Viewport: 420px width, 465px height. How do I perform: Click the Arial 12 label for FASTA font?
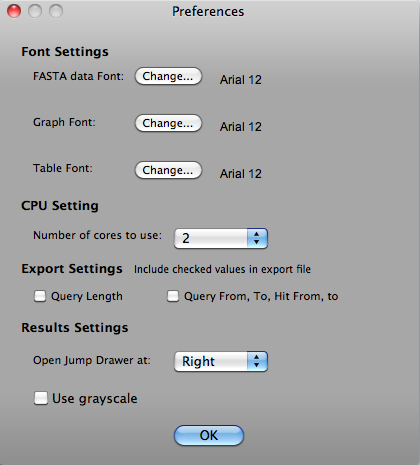click(241, 80)
